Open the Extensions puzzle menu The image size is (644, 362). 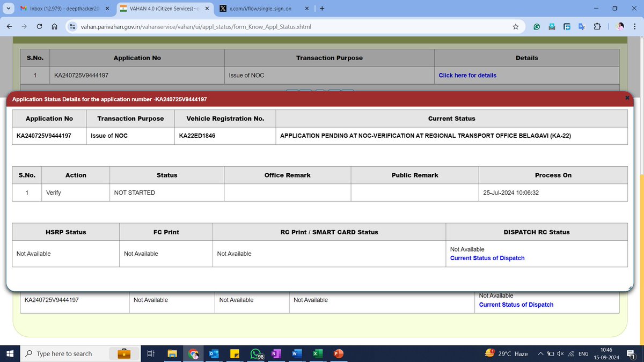tap(597, 26)
